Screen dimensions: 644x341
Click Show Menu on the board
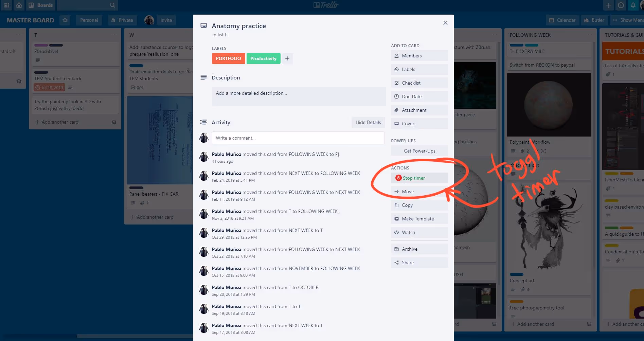[x=628, y=20]
